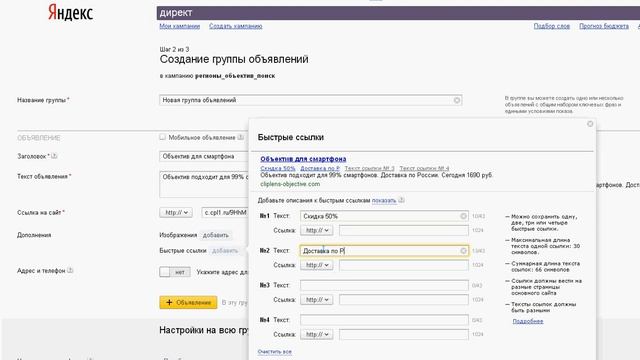The width and height of the screenshot is (640, 360).
Task: Focus text field of quick link №3
Action: pos(384,285)
